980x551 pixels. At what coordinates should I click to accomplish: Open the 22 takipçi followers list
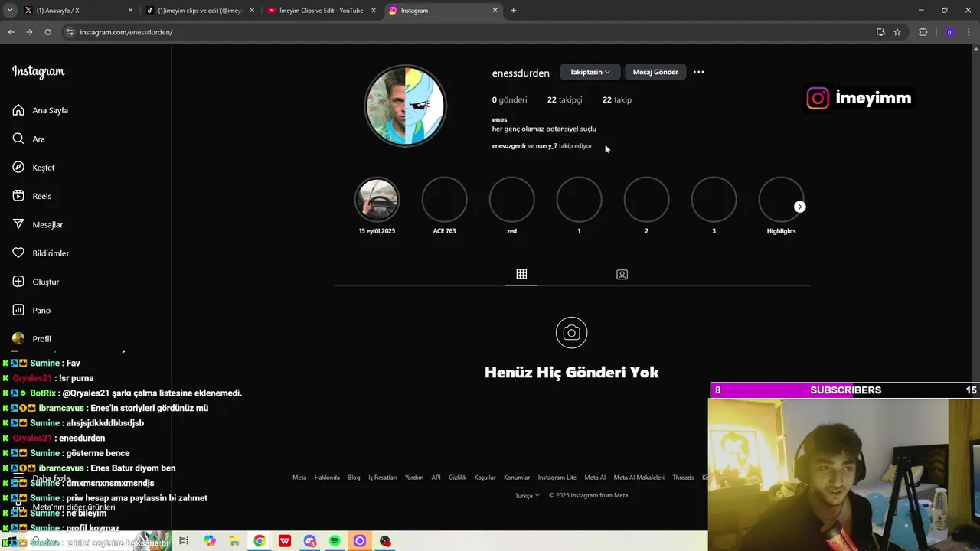[564, 99]
